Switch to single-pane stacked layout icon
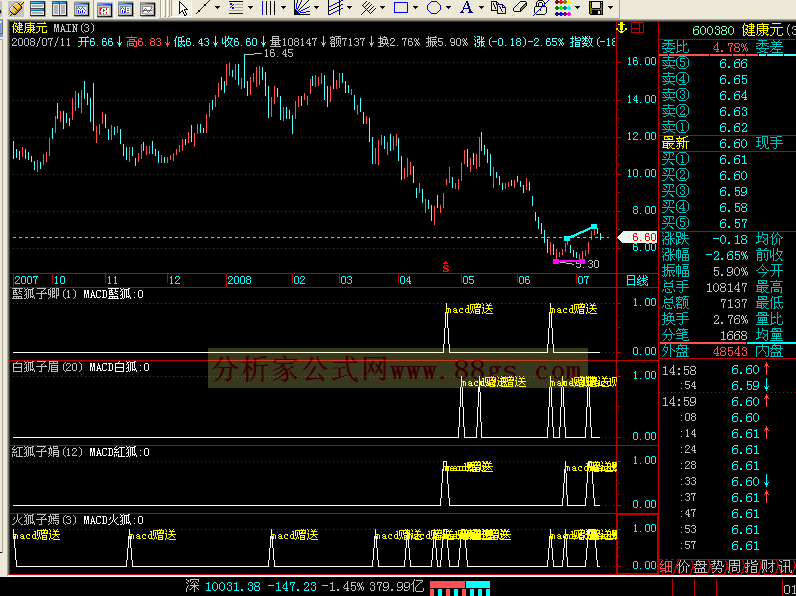The width and height of the screenshot is (796, 596). (38, 8)
